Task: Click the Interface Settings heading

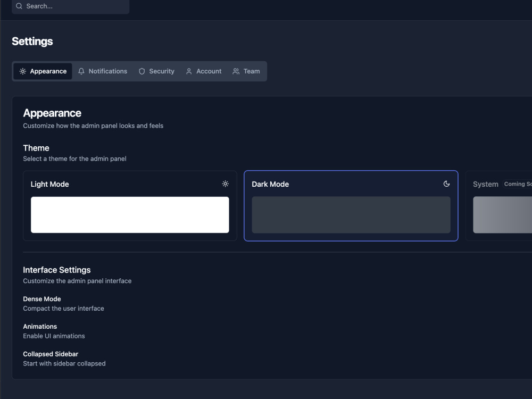Action: coord(57,270)
